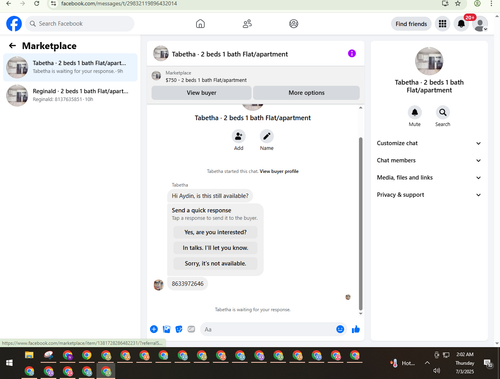500x379 pixels.
Task: Attach a photo with the image icon
Action: [x=166, y=329]
